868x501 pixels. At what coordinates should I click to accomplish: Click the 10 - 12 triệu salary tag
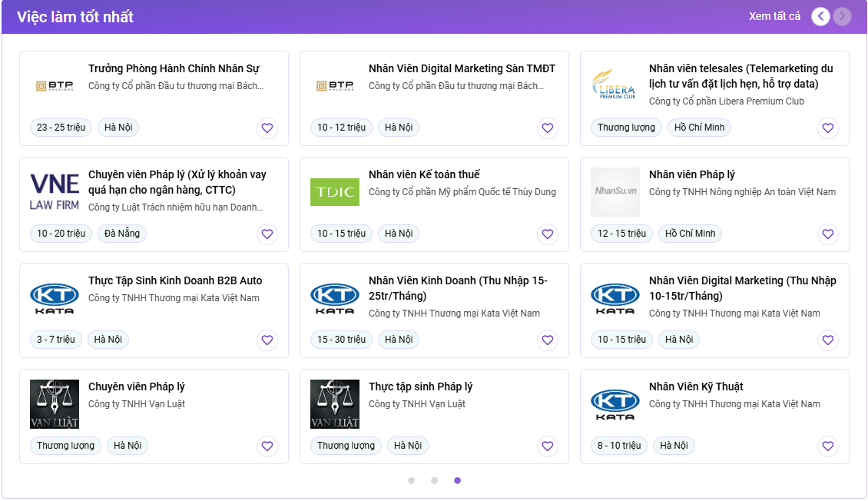tap(342, 128)
